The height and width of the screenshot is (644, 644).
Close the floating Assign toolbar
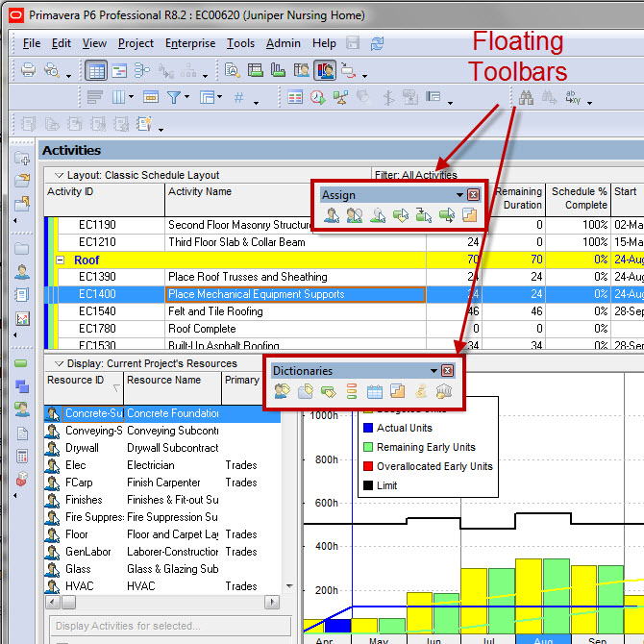click(x=473, y=195)
